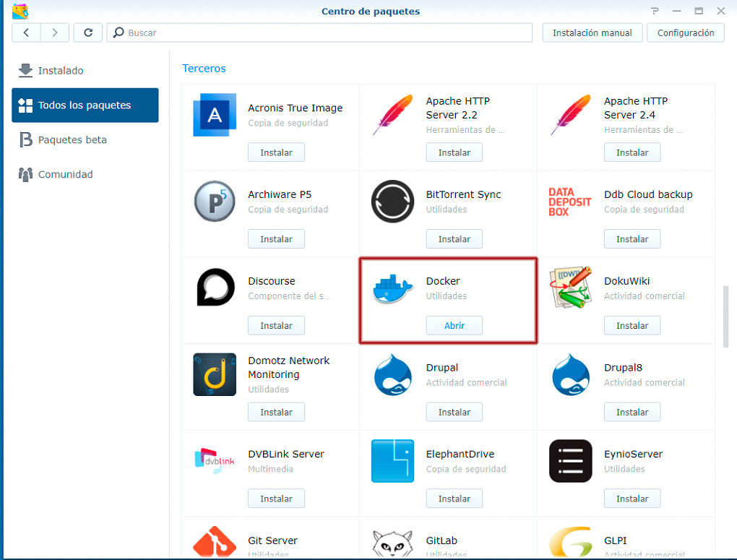
Task: Click the Docker whale icon
Action: (x=392, y=288)
